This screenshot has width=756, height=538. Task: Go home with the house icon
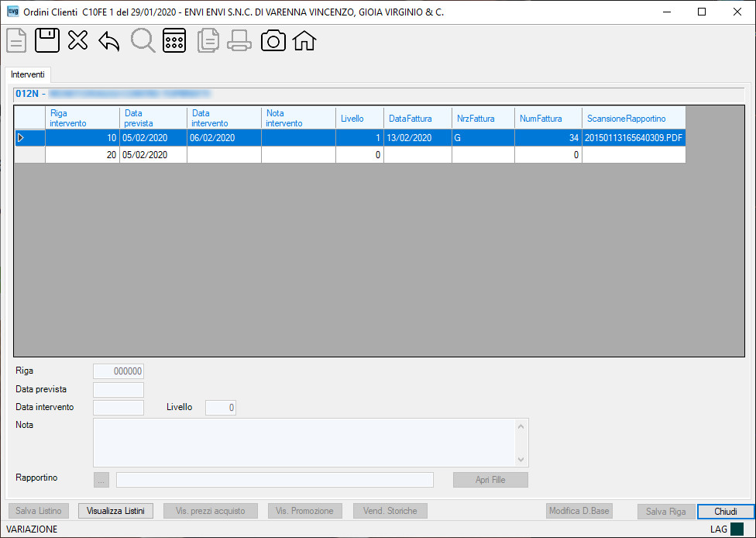[x=304, y=40]
